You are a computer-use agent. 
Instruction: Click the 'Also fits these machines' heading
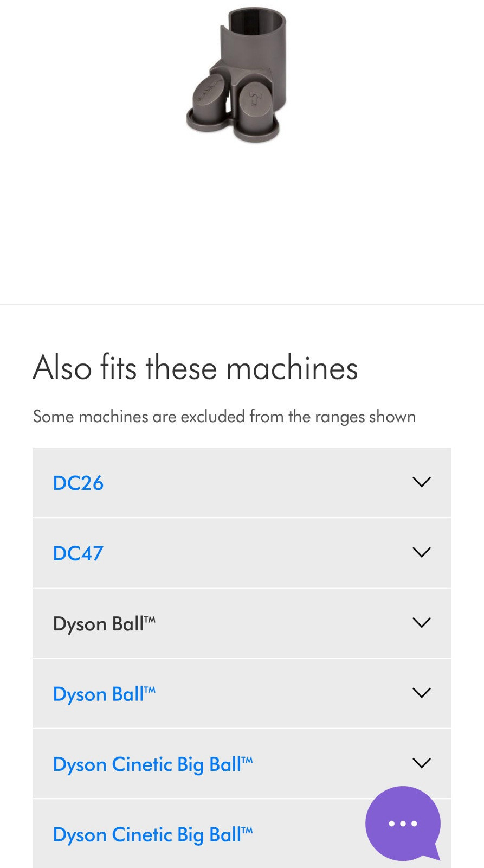pos(195,368)
